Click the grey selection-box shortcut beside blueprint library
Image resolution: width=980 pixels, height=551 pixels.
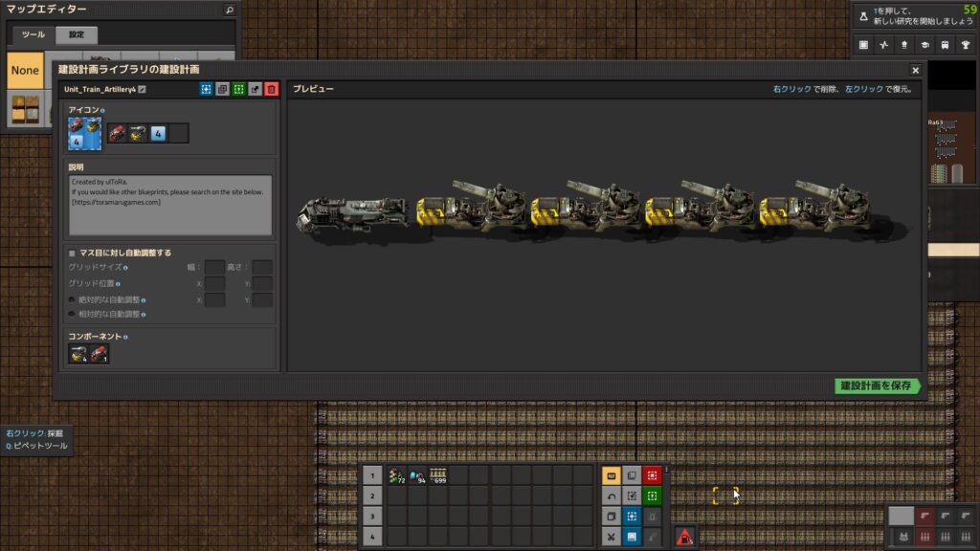pyautogui.click(x=632, y=475)
